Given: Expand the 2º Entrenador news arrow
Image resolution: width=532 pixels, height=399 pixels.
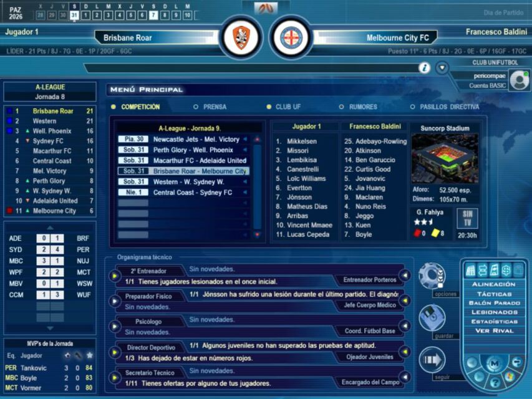Looking at the screenshot, I should [x=116, y=276].
